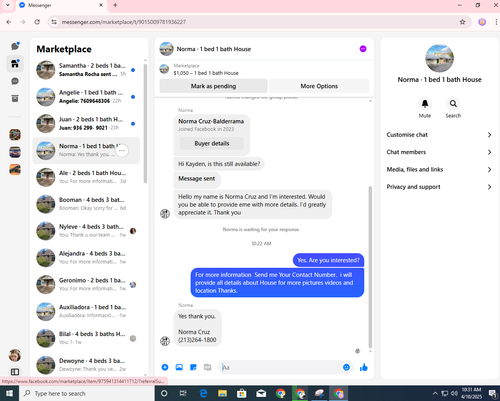Select the Marketplace storefront sidebar icon
Image resolution: width=500 pixels, height=401 pixels.
point(15,63)
